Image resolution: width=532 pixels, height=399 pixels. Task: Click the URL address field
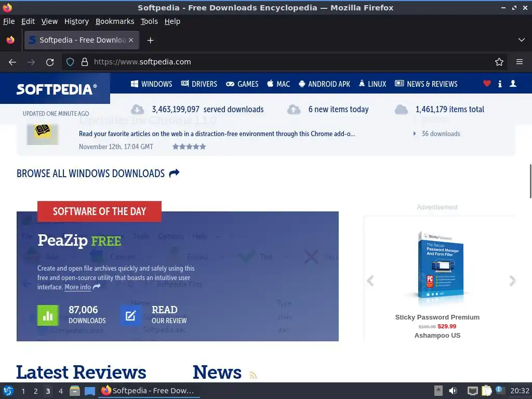[x=284, y=62]
